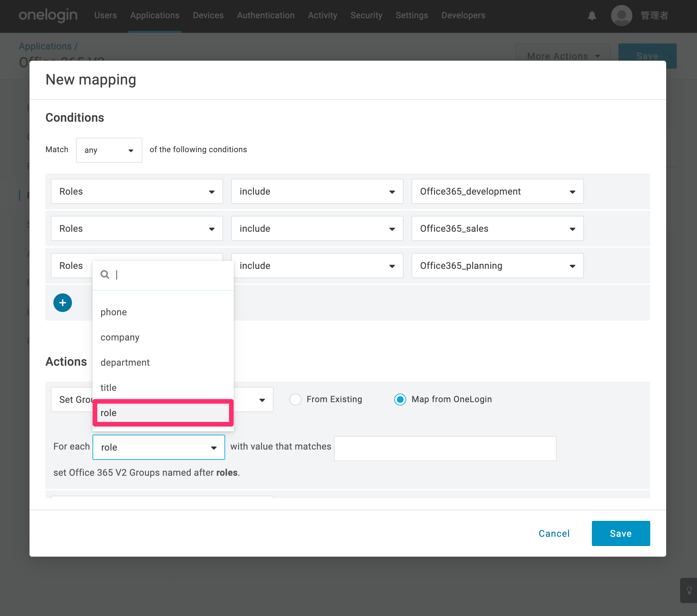Add a new condition with plus button
697x616 pixels.
(x=63, y=302)
